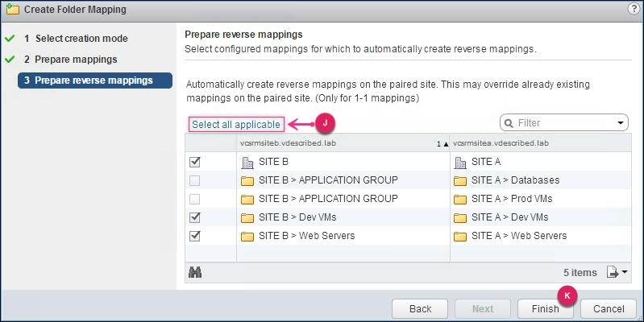Select the SITE B > Dev VMs cell

pyautogui.click(x=343, y=217)
